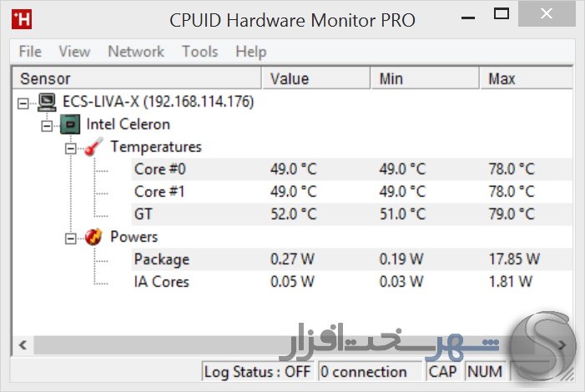Image resolution: width=585 pixels, height=392 pixels.
Task: Select the GT temperature row
Action: point(352,214)
